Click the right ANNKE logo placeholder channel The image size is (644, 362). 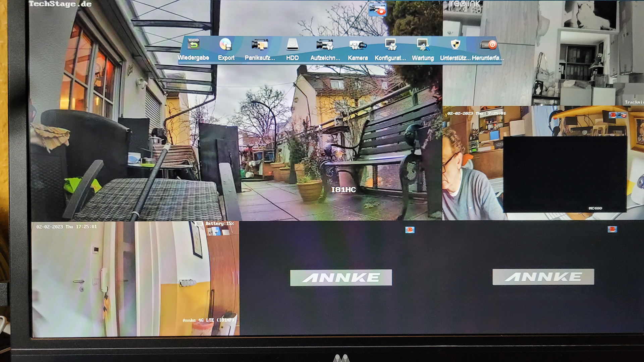click(x=543, y=277)
